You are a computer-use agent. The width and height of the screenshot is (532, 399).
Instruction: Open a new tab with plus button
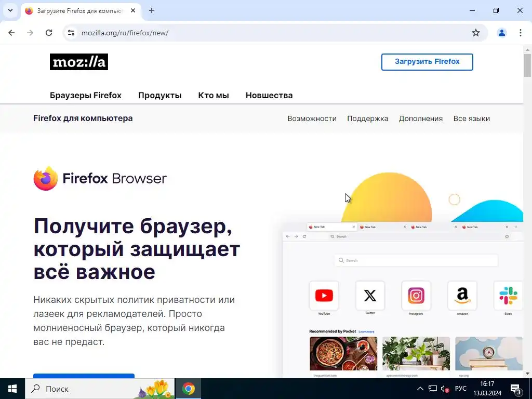pyautogui.click(x=152, y=10)
